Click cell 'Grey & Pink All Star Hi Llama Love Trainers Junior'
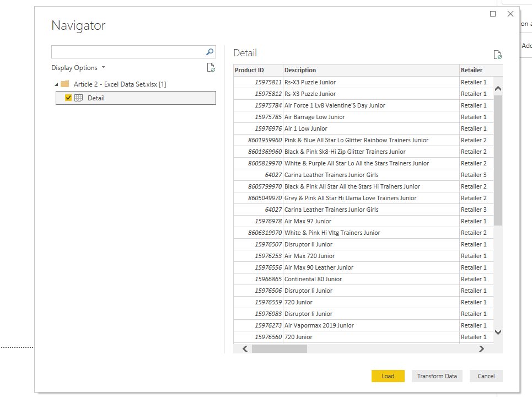Viewport: 532px width, 397px height. 371,198
